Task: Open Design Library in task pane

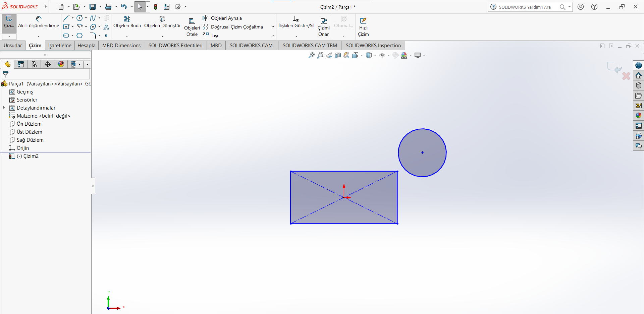Action: point(639,85)
